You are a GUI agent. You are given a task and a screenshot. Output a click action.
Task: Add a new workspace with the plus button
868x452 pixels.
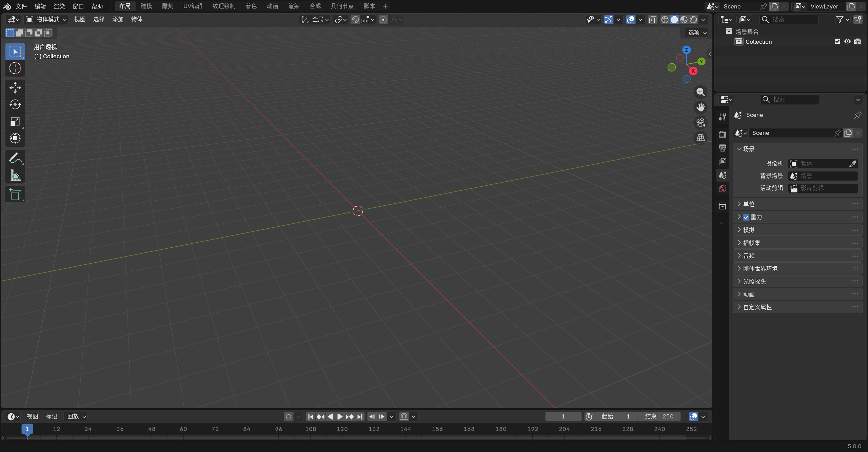point(385,6)
